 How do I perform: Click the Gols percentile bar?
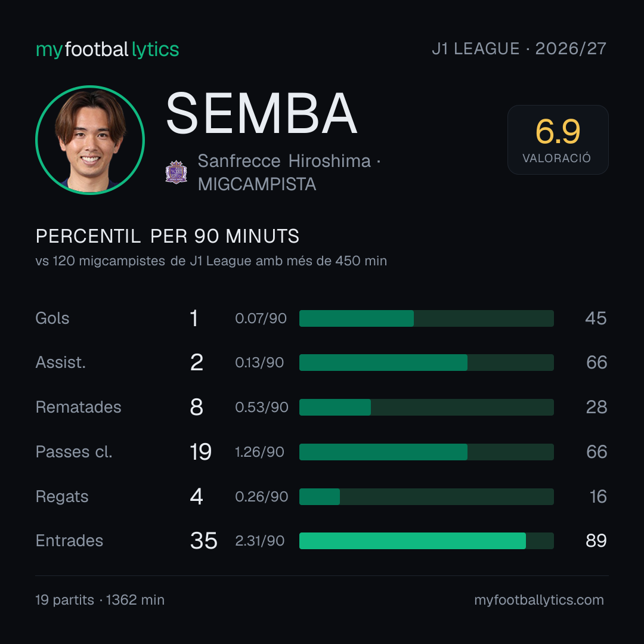point(426,318)
